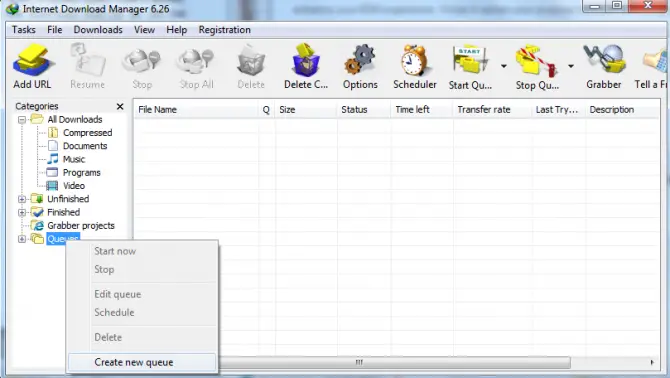Close the Categories panel
670x378 pixels.
(120, 106)
